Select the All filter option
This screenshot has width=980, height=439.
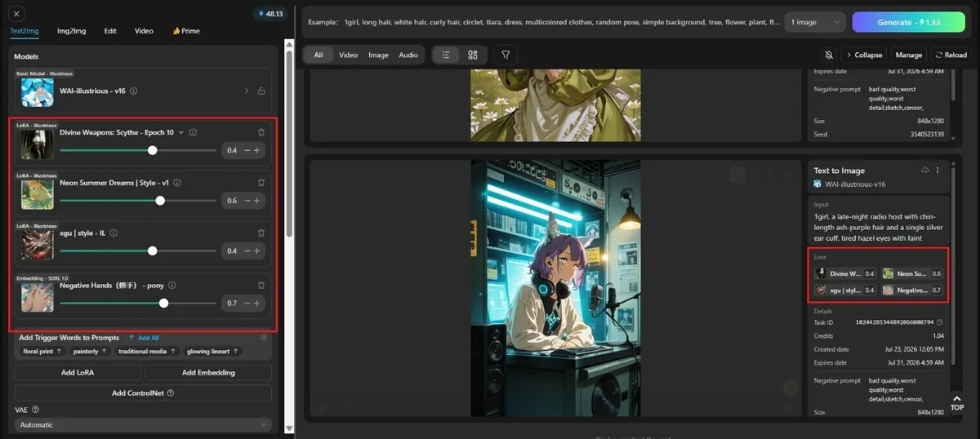click(318, 55)
